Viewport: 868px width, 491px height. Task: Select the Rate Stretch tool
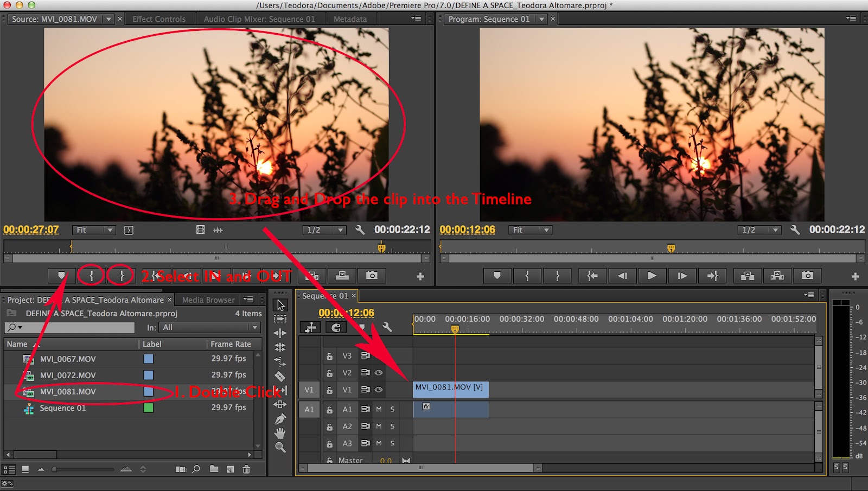tap(280, 361)
